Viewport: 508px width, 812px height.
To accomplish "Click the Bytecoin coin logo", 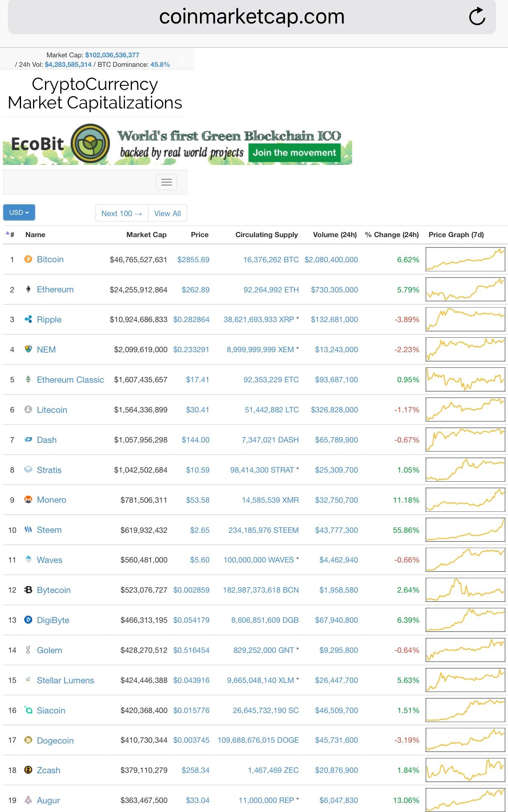I will [28, 590].
